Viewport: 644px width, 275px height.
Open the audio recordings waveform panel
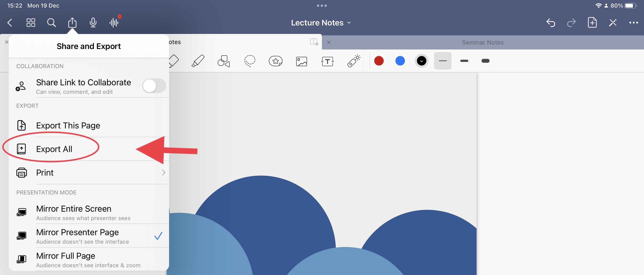114,22
